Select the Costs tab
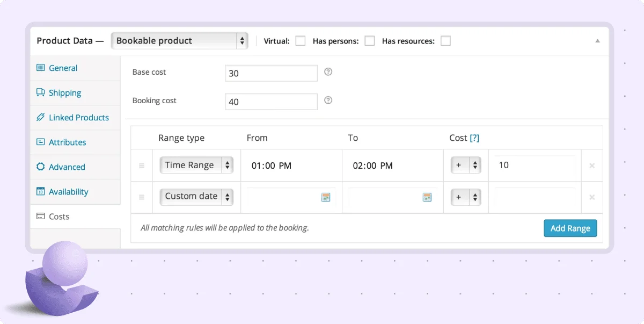The width and height of the screenshot is (644, 324). coord(75,217)
